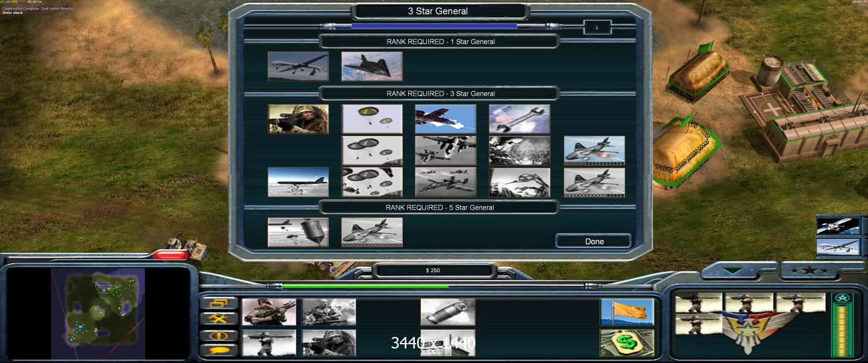
Task: Select the gunship icon under 5 Star General
Action: tap(372, 232)
